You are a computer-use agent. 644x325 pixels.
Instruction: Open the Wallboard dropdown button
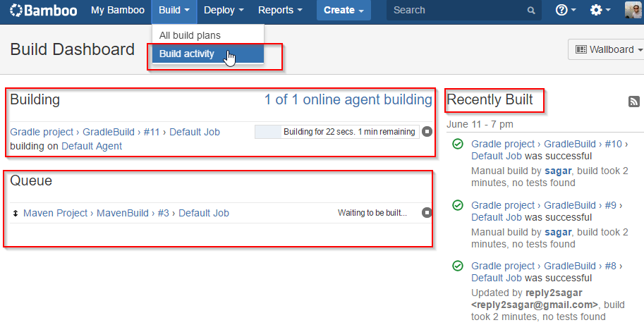[606, 49]
